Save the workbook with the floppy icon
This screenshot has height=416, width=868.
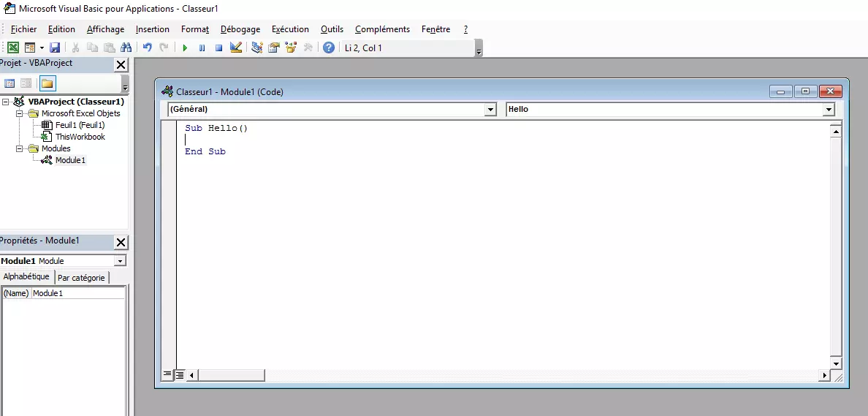click(x=55, y=48)
